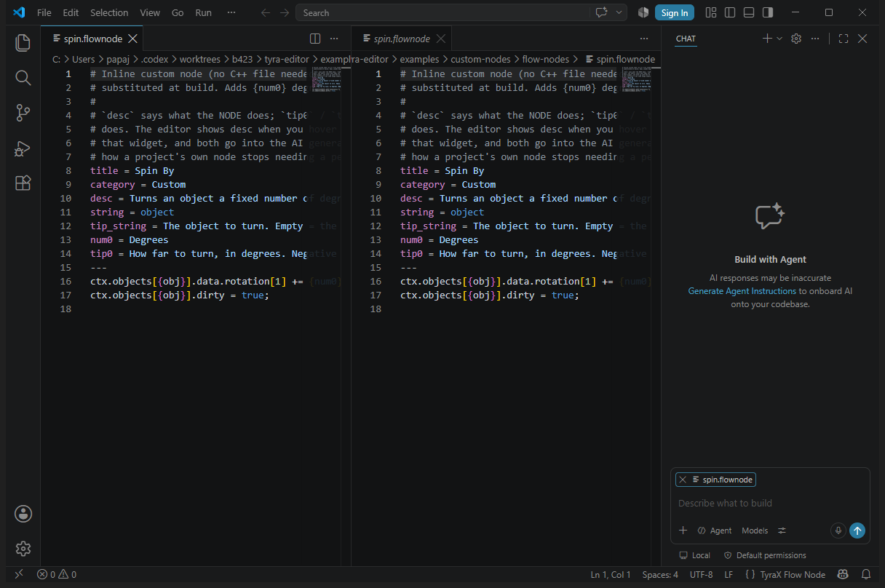
Task: Split the left editor group
Action: tap(315, 39)
